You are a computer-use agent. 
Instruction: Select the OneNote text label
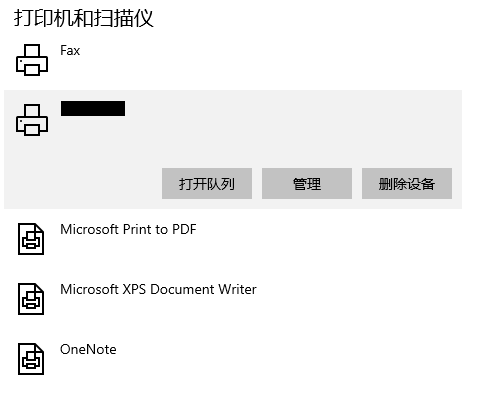click(88, 349)
